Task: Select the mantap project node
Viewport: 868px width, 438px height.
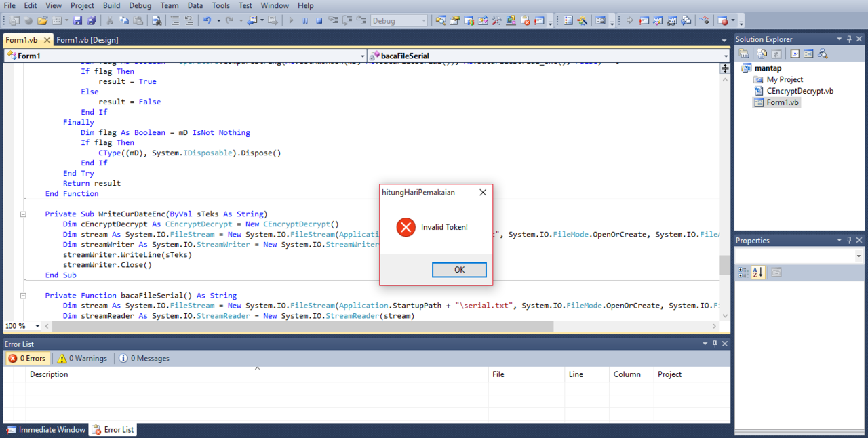Action: coord(768,68)
